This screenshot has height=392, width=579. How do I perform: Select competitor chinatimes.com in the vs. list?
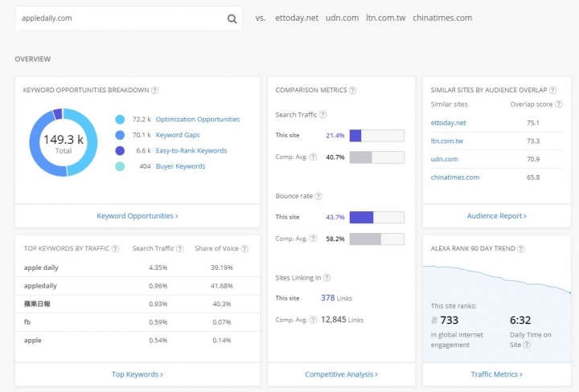tap(442, 18)
